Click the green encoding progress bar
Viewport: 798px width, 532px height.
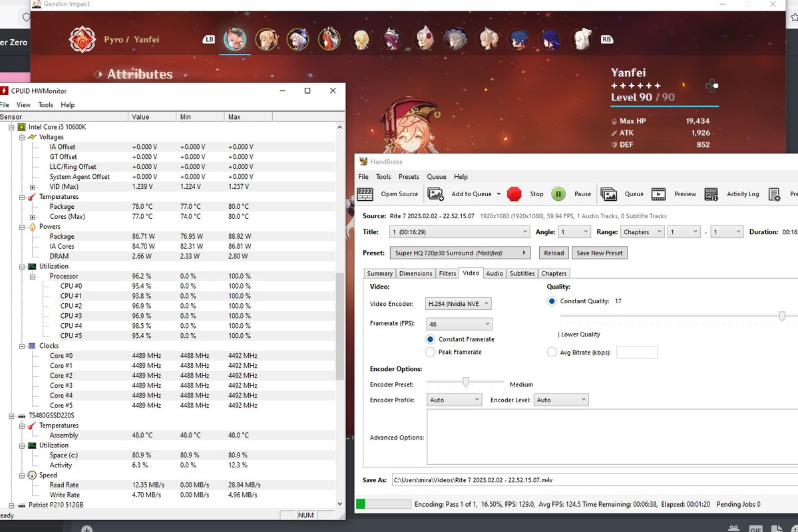tap(384, 504)
